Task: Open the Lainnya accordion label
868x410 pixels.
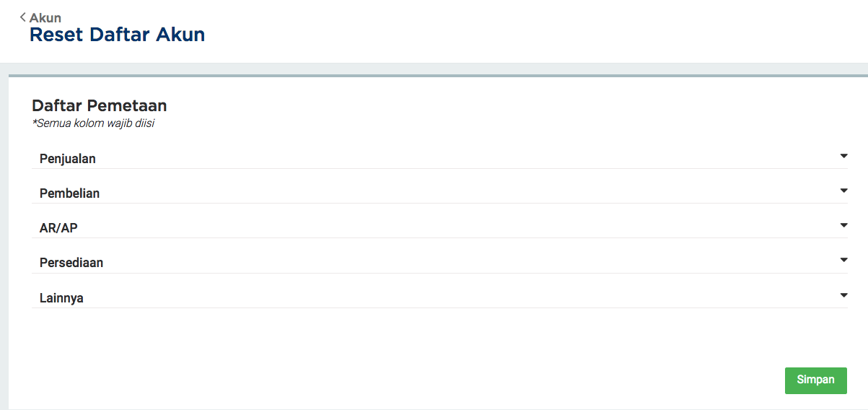Action: 61,297
